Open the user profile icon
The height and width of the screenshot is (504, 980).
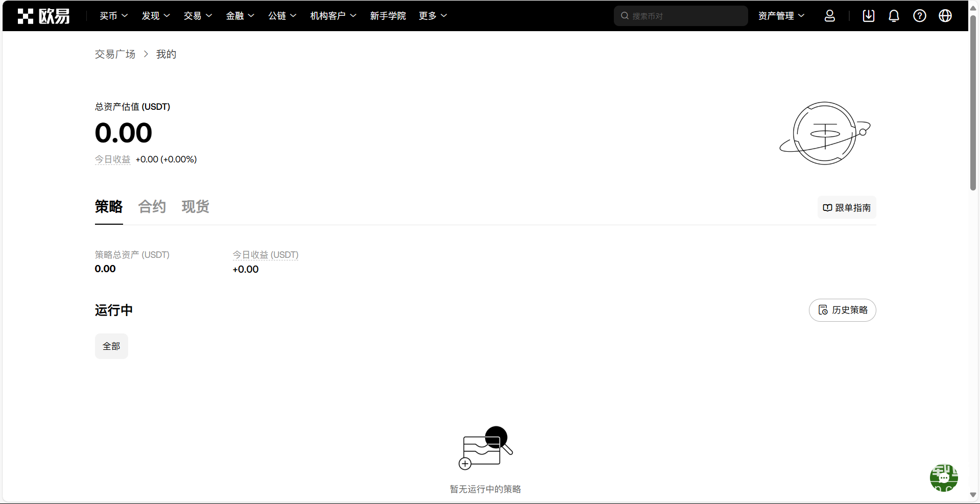coord(829,16)
